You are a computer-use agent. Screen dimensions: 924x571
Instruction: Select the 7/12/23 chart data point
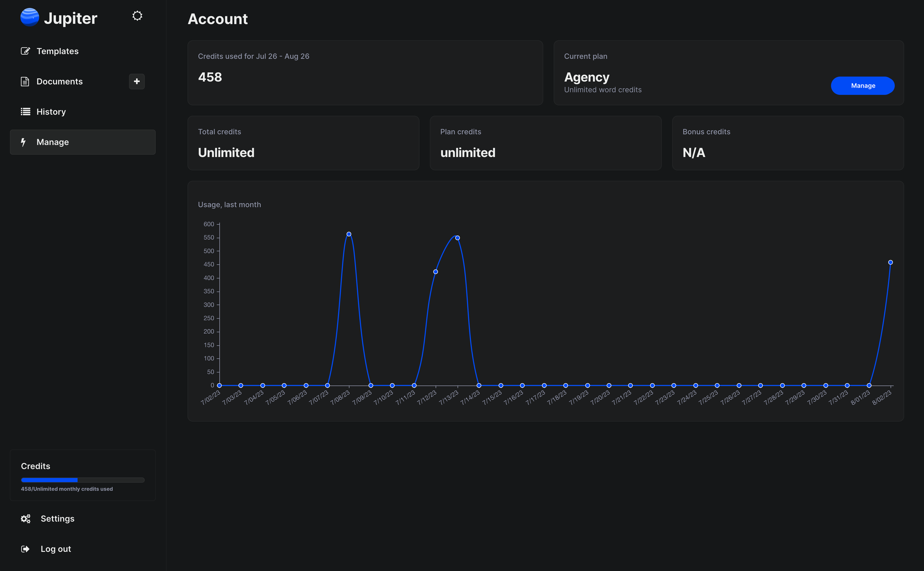click(435, 272)
